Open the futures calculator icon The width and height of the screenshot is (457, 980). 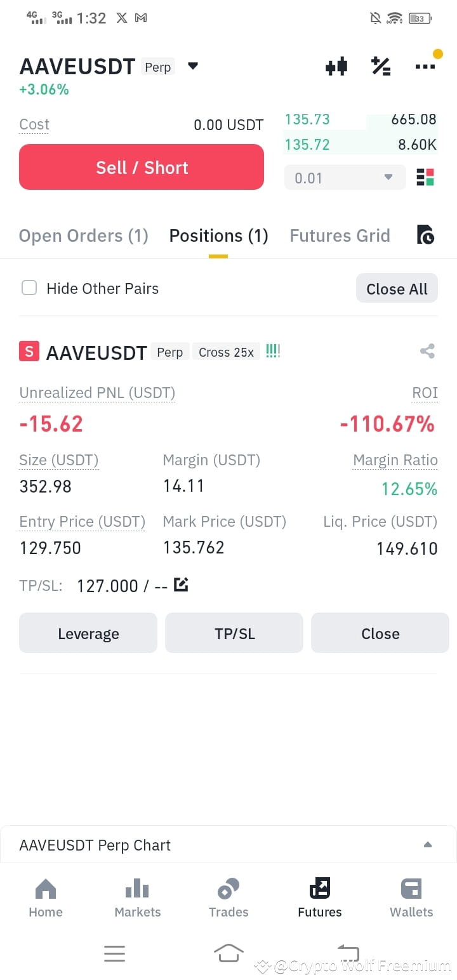[381, 65]
